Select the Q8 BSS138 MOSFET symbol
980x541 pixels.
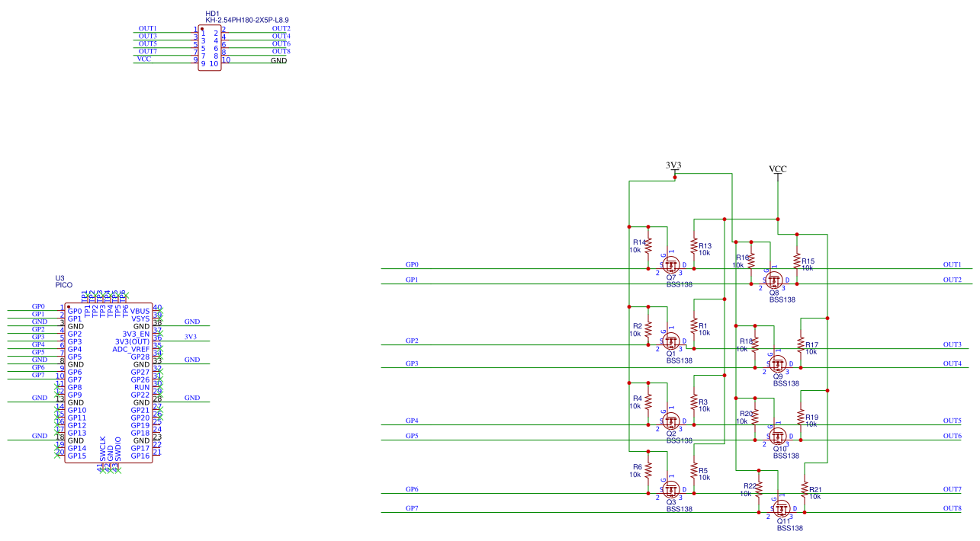click(x=774, y=280)
